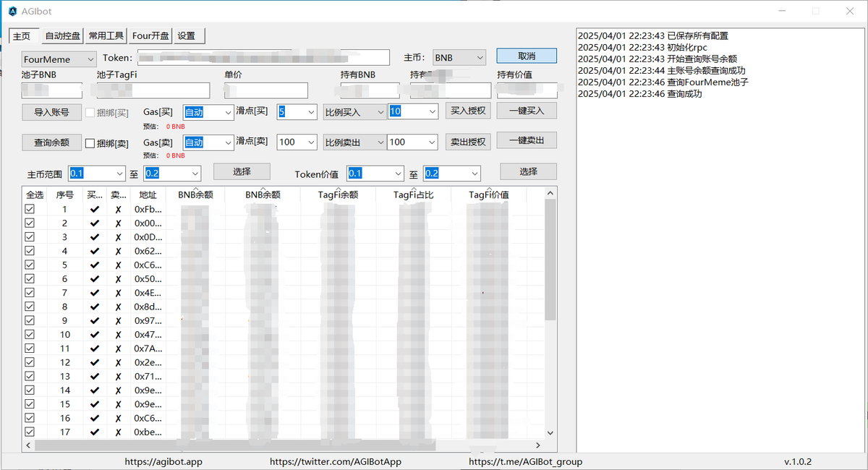Click the 导入账号 import accounts button
Screen dimensions: 868x470
51,112
